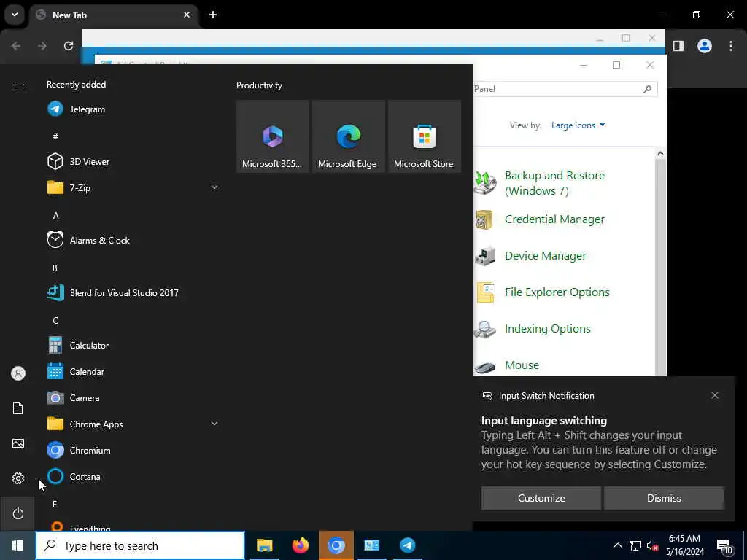Open the Chromium profile icon
Image resolution: width=747 pixels, height=560 pixels.
point(705,46)
